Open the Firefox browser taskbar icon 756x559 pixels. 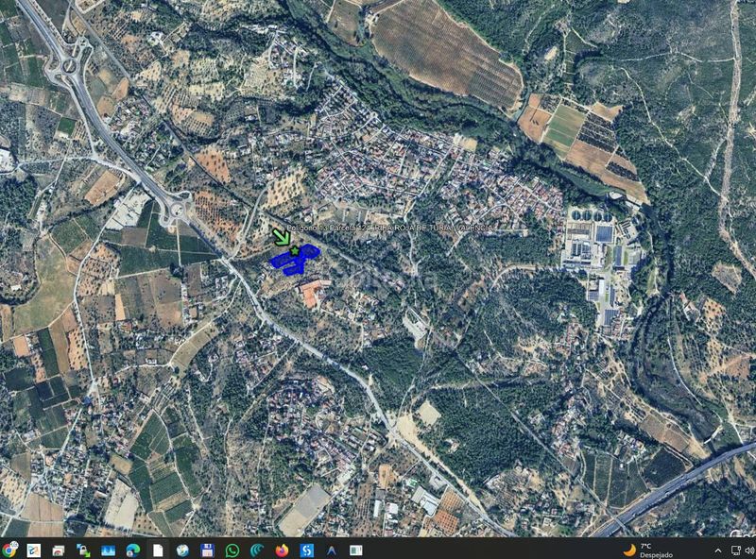282,550
